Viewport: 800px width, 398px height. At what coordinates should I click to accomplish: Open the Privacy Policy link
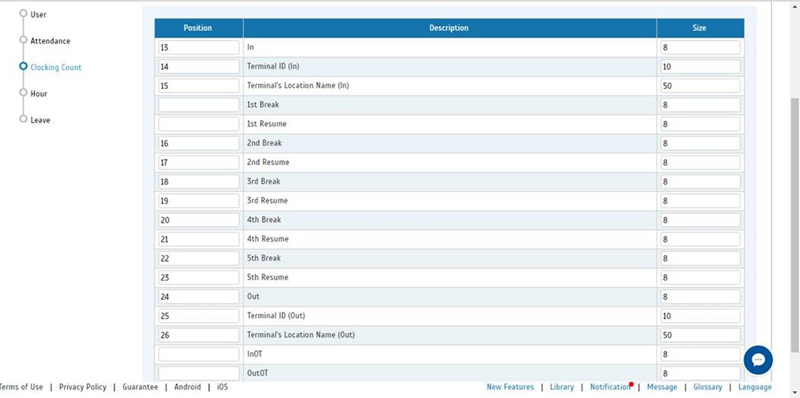[x=83, y=387]
